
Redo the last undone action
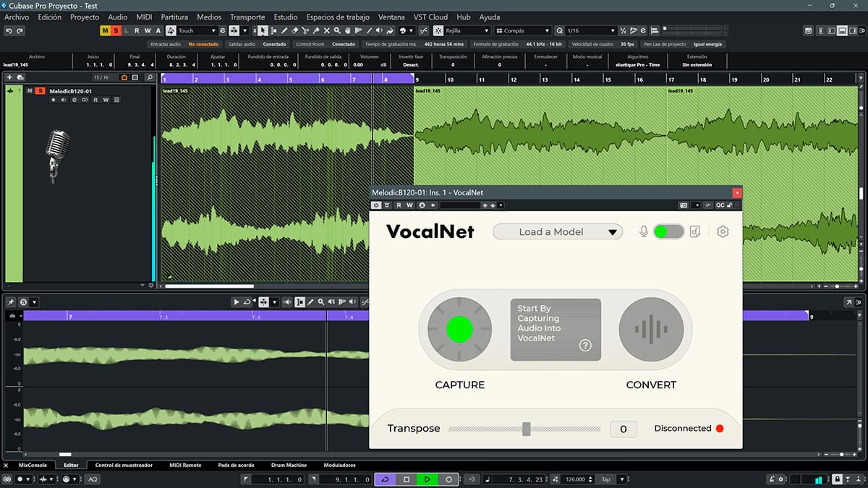click(20, 31)
